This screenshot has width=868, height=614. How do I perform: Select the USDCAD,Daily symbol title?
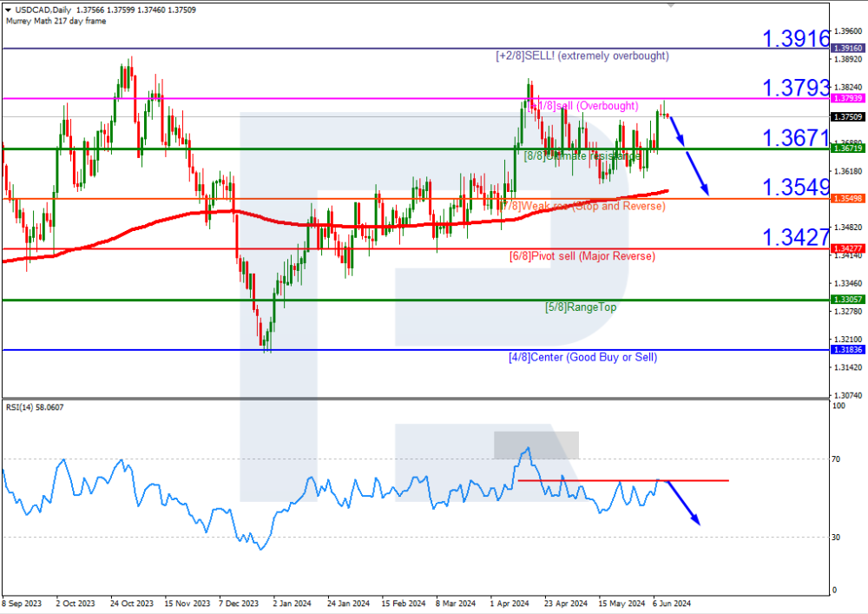[x=40, y=9]
